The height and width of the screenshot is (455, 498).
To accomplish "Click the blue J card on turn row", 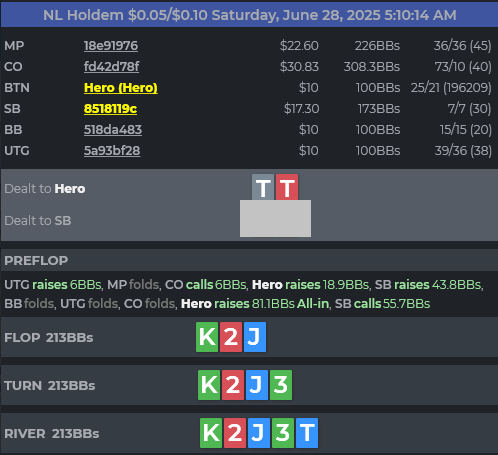I will coord(257,385).
